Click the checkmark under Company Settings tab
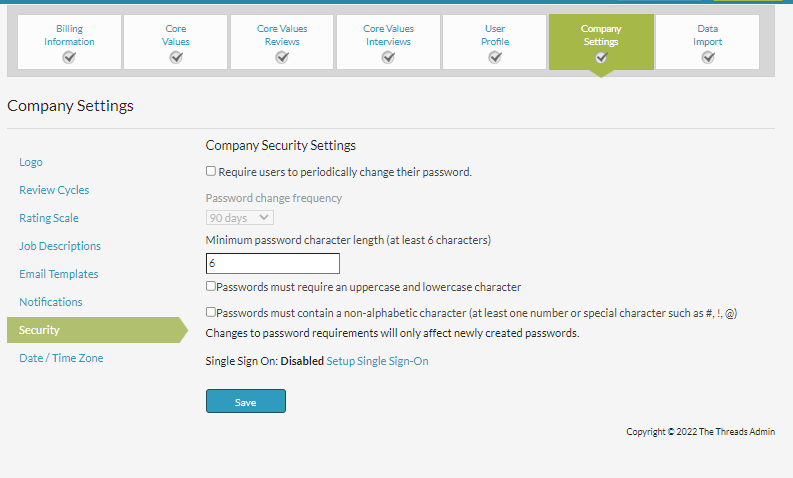Image resolution: width=793 pixels, height=478 pixels. [601, 58]
